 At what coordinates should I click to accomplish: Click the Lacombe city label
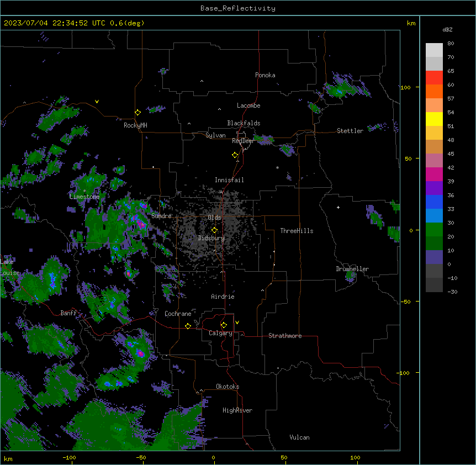point(248,105)
